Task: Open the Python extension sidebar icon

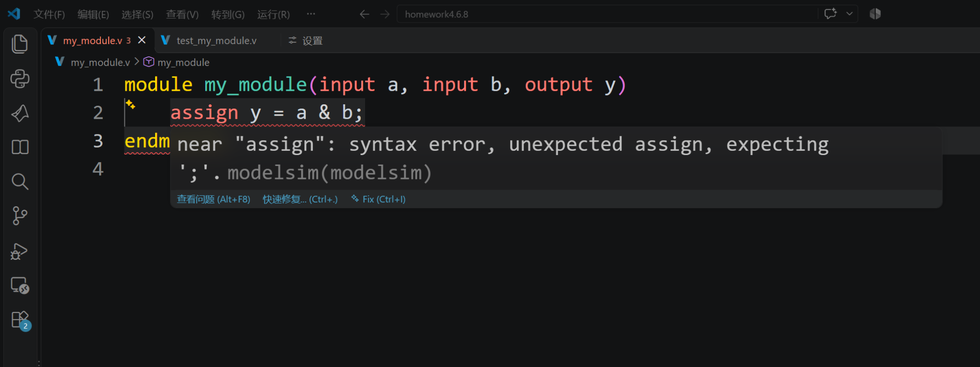Action: 20,78
